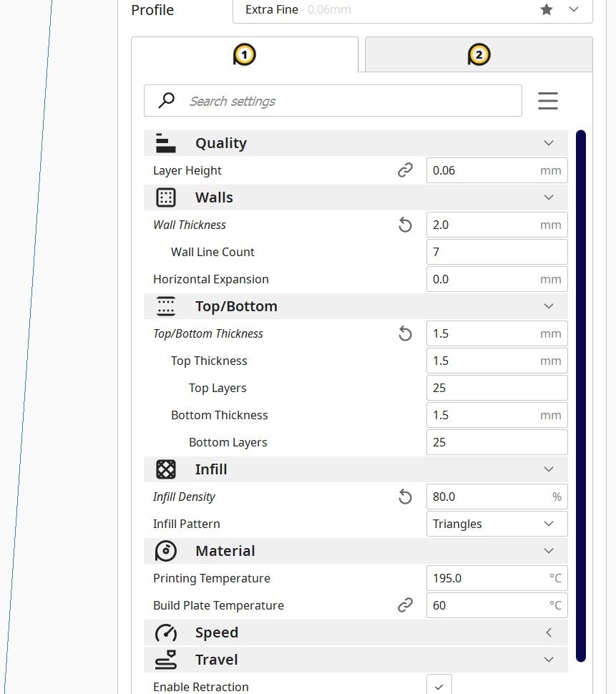Click the Walls section header label
Viewport: 616px width, 694px height.
pos(214,197)
